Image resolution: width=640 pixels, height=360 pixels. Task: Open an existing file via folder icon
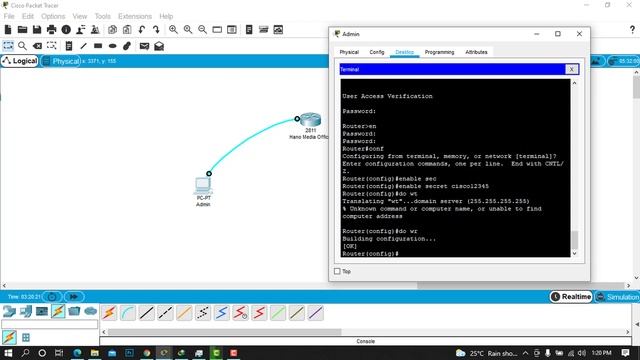[x=22, y=29]
